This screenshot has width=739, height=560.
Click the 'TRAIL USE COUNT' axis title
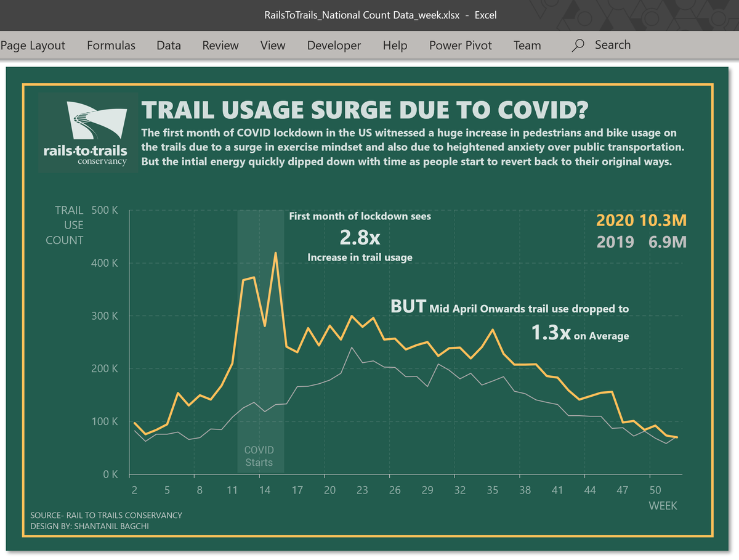coord(64,225)
